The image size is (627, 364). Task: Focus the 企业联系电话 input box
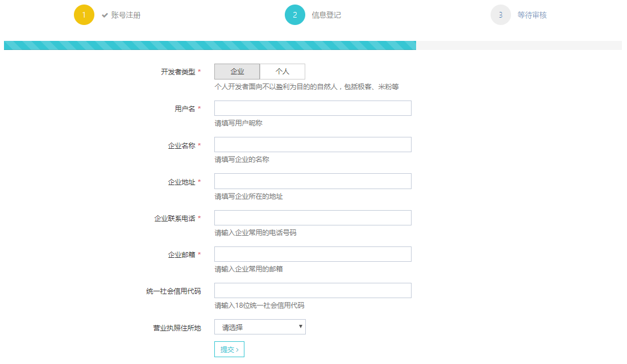point(313,218)
